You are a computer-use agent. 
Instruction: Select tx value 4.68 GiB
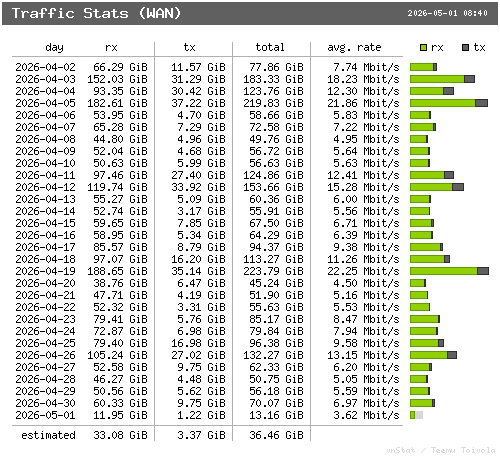201,151
